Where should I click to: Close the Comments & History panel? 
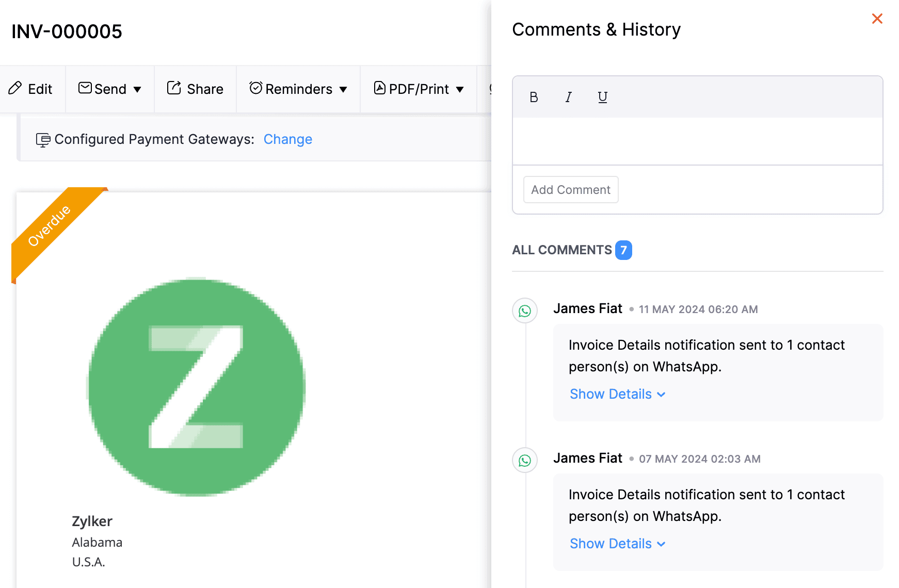tap(877, 19)
